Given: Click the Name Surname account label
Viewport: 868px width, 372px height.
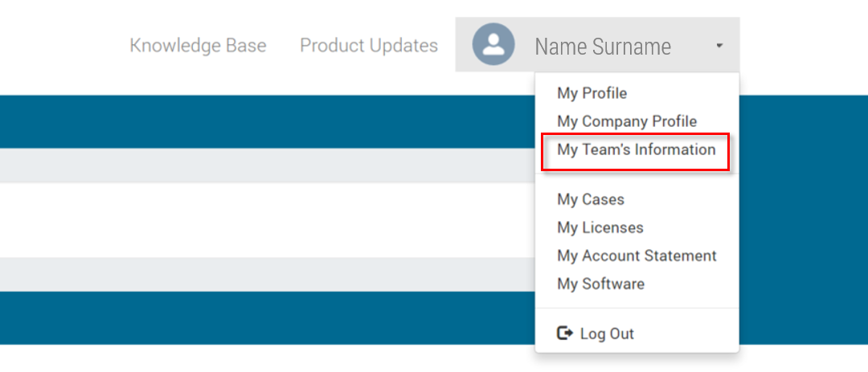Looking at the screenshot, I should pos(603,47).
